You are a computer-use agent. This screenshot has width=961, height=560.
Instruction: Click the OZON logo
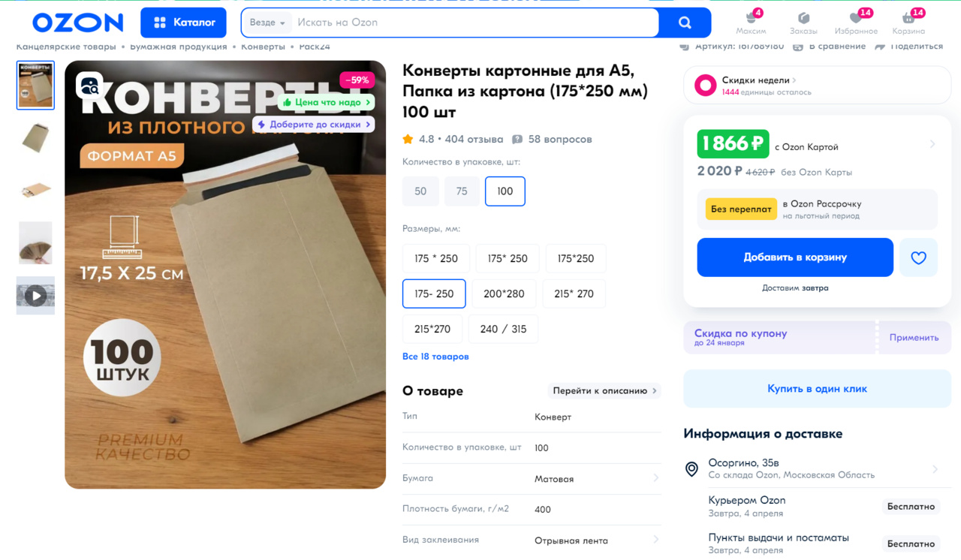pos(78,23)
